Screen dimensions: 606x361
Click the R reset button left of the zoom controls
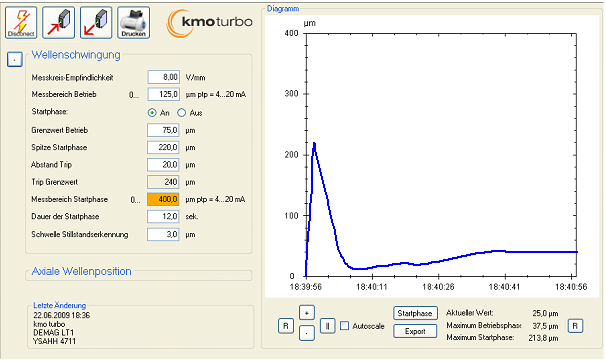286,326
